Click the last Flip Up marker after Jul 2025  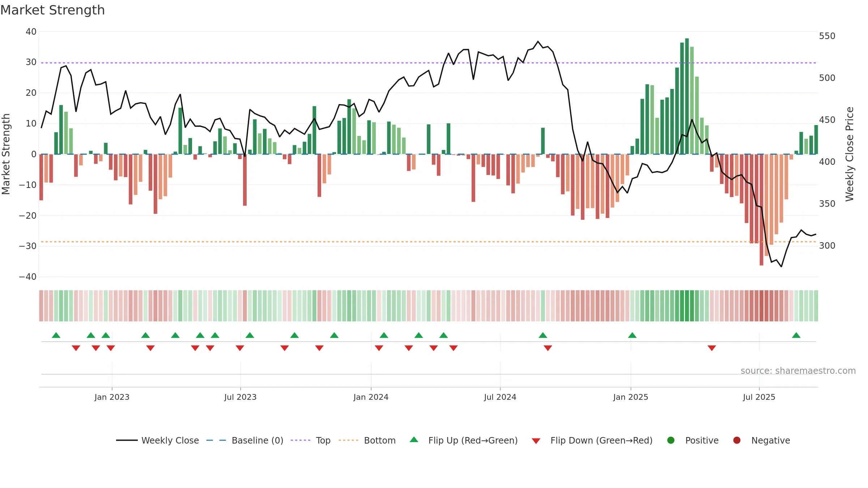[796, 335]
